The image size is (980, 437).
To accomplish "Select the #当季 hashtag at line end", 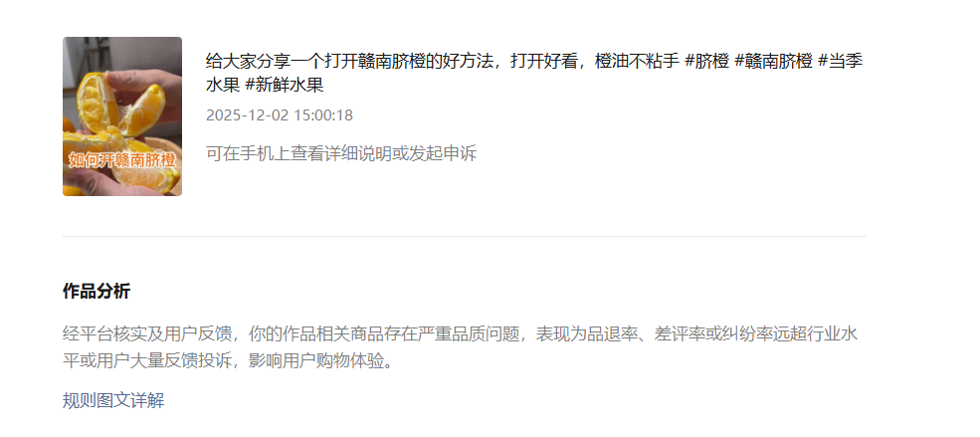I will [840, 62].
